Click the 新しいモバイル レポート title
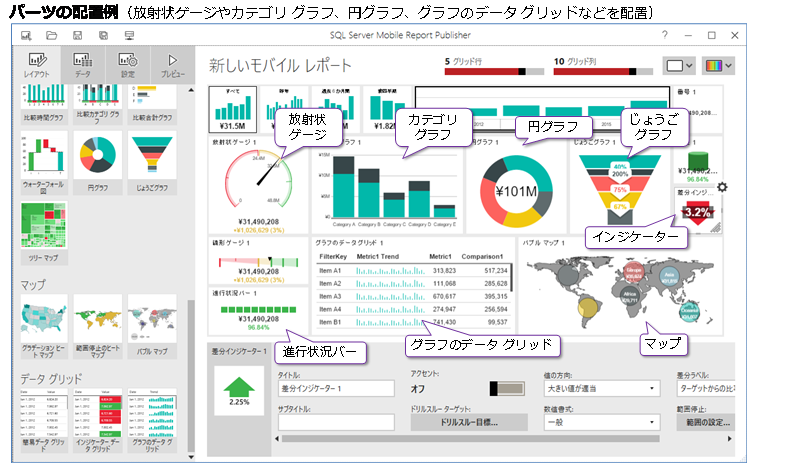 point(280,65)
